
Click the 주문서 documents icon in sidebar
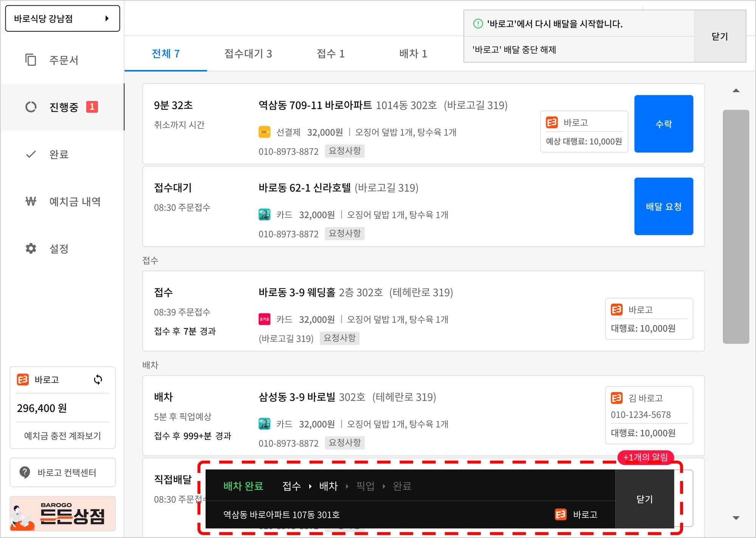(x=31, y=60)
